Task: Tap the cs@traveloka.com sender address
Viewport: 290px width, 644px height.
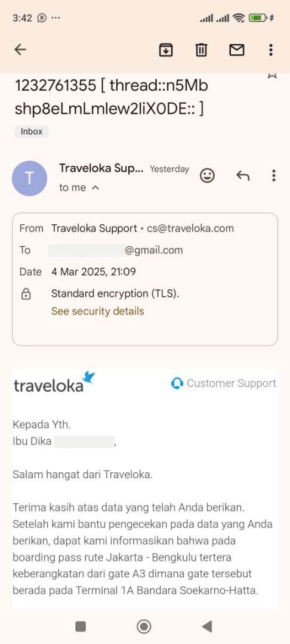Action: 190,228
